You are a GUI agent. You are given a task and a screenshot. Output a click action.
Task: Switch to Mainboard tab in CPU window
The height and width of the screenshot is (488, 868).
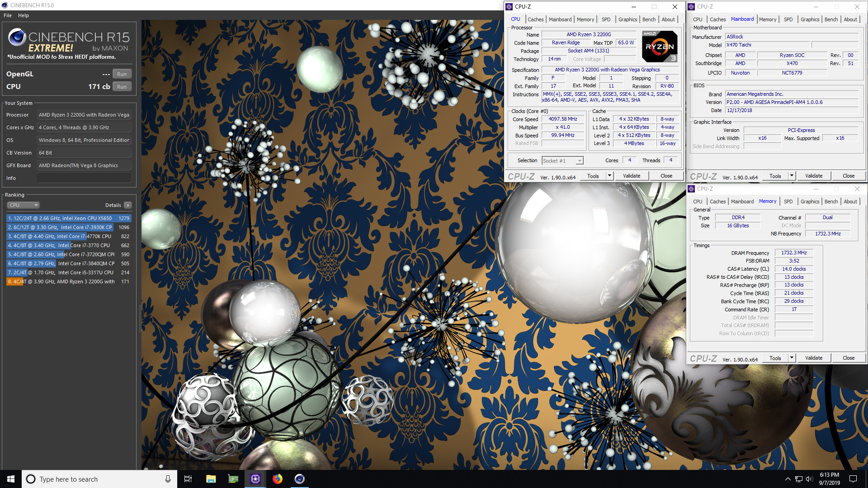click(560, 19)
